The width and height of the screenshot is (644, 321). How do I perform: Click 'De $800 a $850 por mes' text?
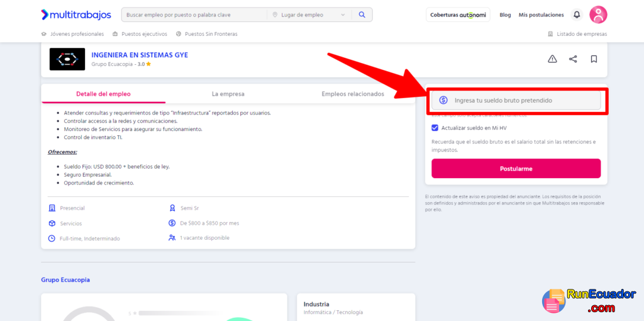[x=209, y=223]
